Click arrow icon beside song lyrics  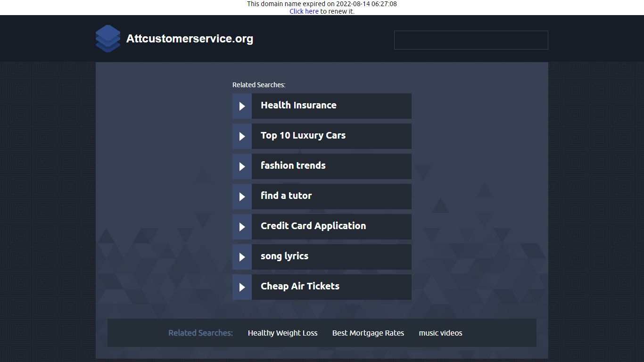point(242,257)
